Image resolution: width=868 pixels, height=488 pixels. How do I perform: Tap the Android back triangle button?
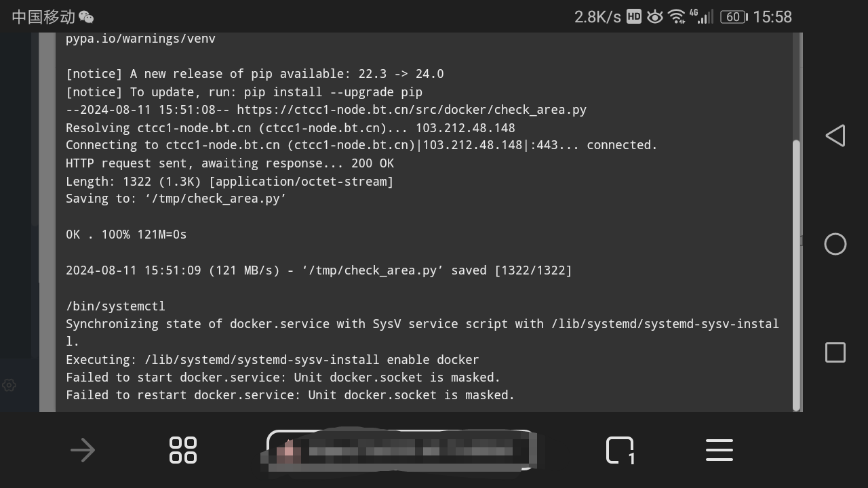[x=835, y=136]
